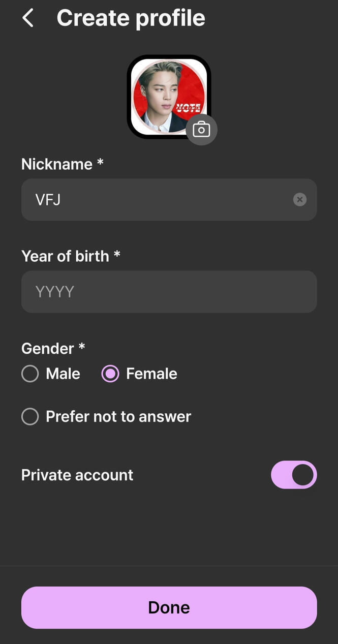Choose the Prefer not to answer radio circle
Image resolution: width=338 pixels, height=644 pixels.
pos(30,417)
